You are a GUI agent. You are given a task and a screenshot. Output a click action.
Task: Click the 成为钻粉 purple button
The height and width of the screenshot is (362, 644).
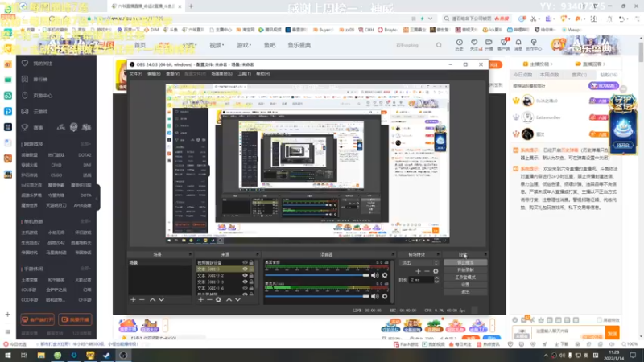point(604,86)
